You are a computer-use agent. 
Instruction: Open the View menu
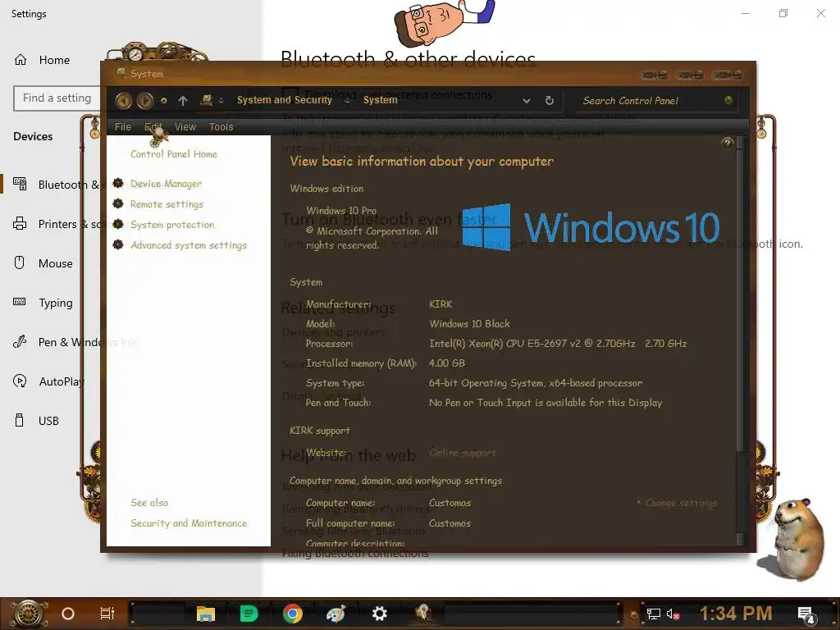click(x=185, y=127)
